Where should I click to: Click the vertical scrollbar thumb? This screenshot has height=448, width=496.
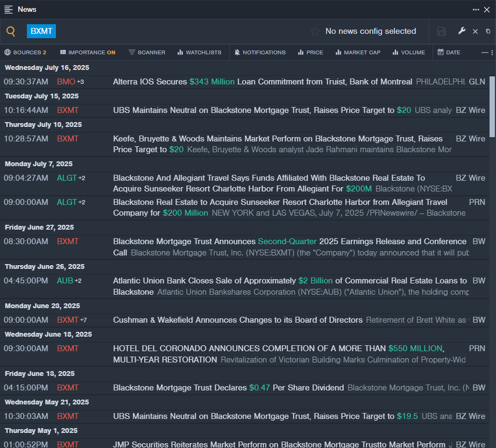(492, 106)
